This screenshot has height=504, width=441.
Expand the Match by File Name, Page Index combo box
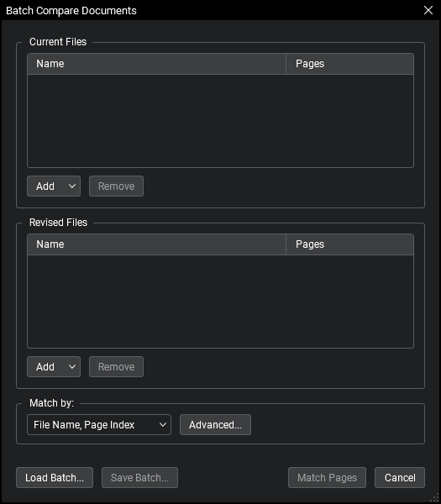point(99,424)
